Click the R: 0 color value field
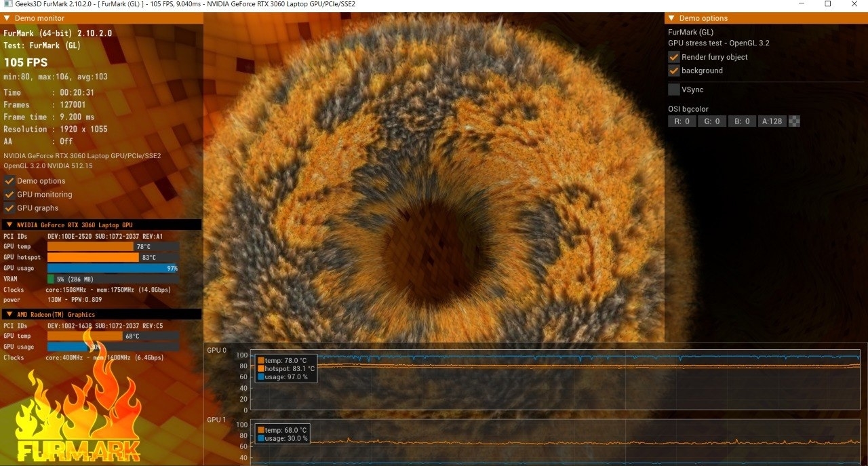Viewport: 868px width, 466px height. point(682,121)
